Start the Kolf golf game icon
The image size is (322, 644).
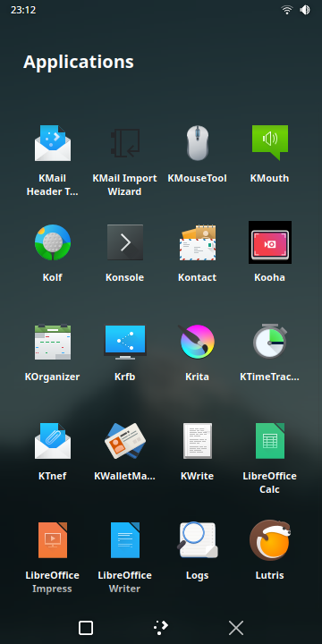53,242
